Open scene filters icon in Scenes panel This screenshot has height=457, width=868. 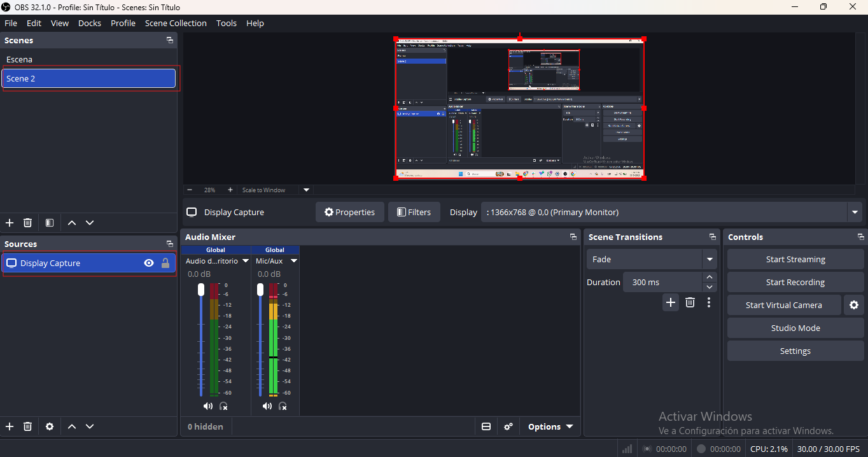tap(50, 223)
